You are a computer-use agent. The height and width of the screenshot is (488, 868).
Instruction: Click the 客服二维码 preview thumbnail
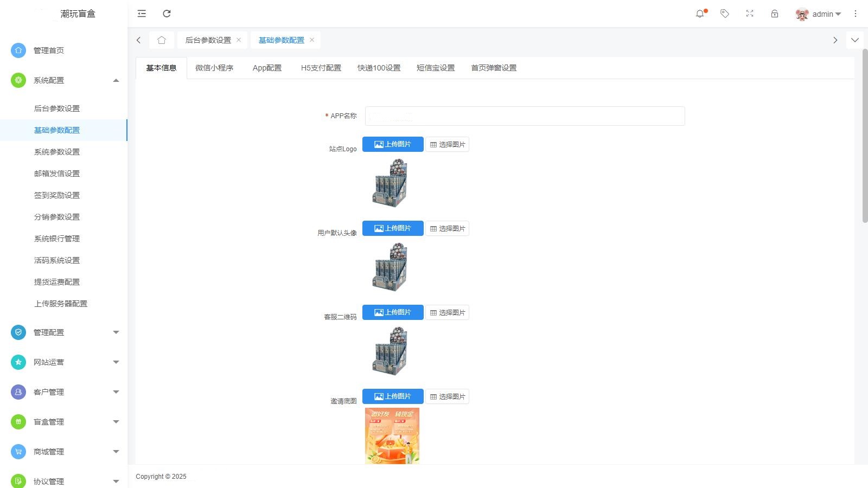pos(390,351)
